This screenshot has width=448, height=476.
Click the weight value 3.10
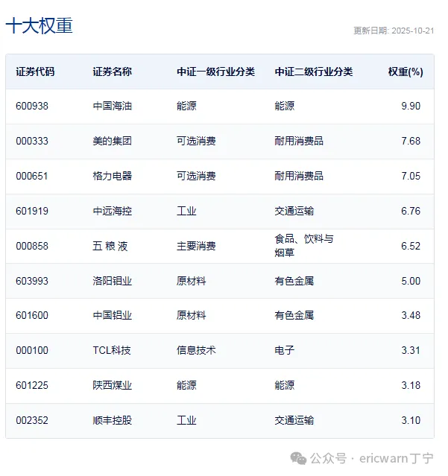411,420
